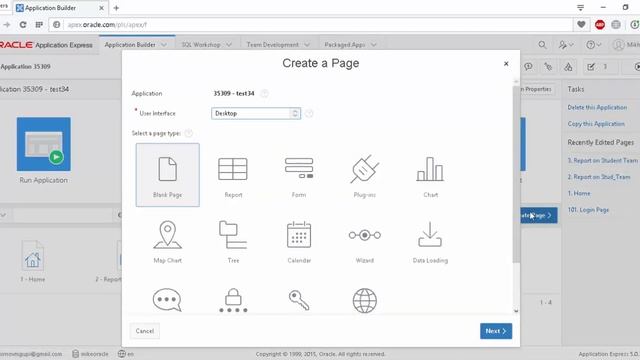Screen dimensions: 640x360
Task: Select the key page type icon
Action: [x=299, y=300]
